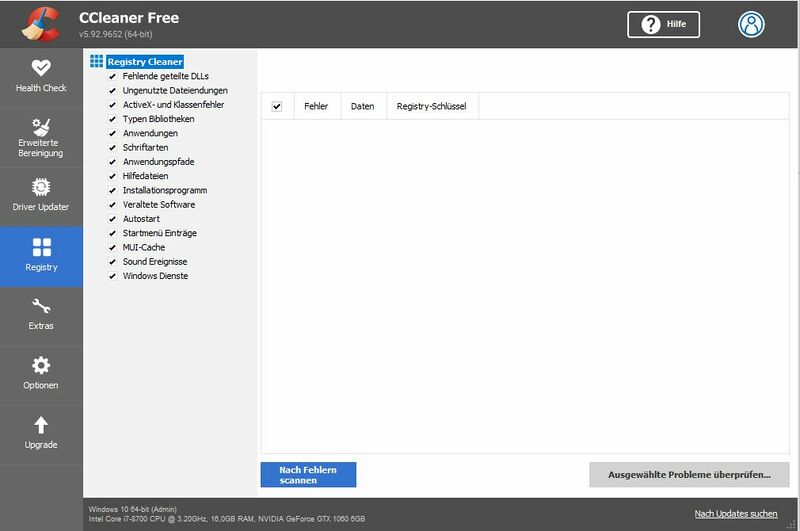Screen dimensions: 800x531
Task: Click the 'Ungenutzte Dateiendungen' label
Action: click(175, 90)
